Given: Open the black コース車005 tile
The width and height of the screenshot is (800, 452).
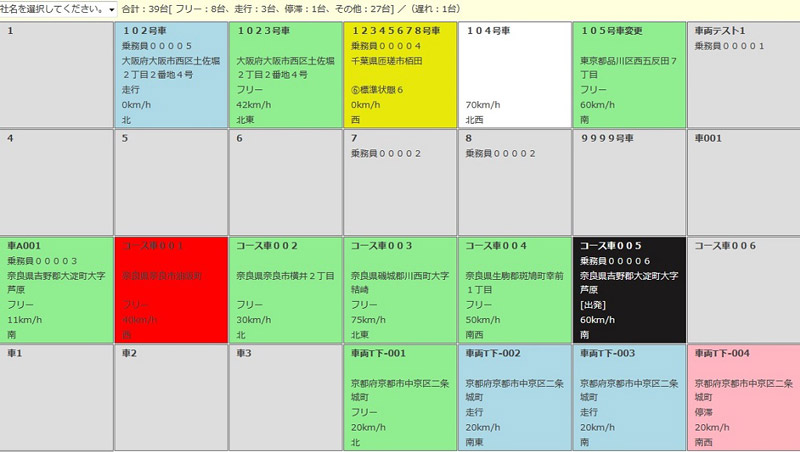Looking at the screenshot, I should coord(630,290).
